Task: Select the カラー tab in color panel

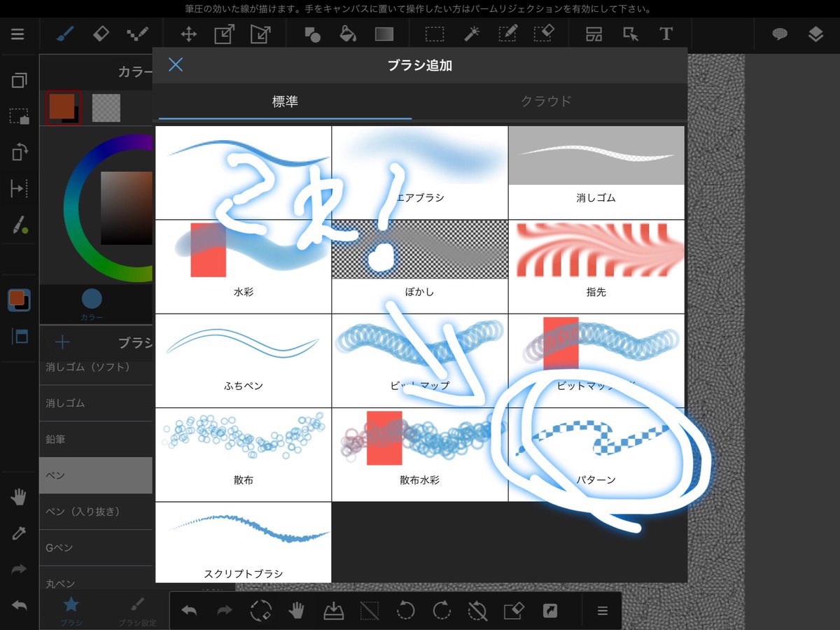Action: coord(92,305)
